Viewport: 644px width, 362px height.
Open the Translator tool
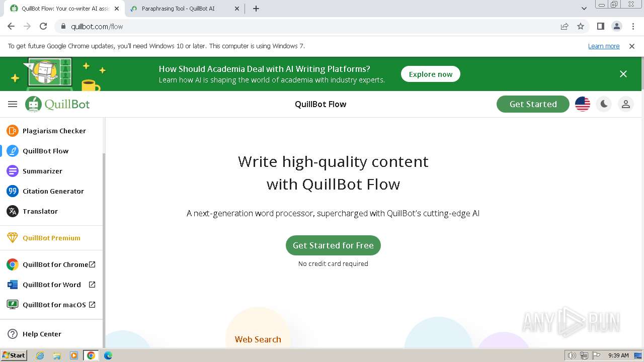[x=51, y=211]
